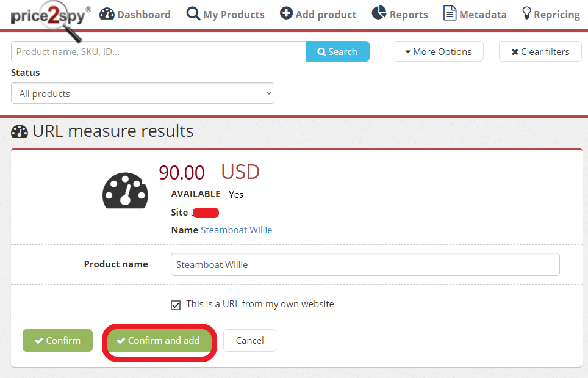
Task: Click the Cancel button
Action: [x=249, y=341]
